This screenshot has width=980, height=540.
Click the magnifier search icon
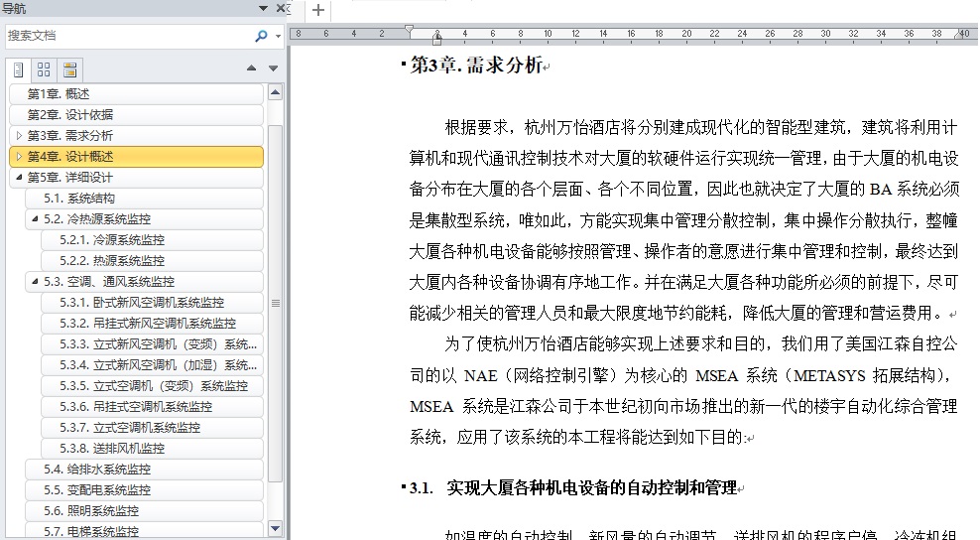(x=261, y=37)
